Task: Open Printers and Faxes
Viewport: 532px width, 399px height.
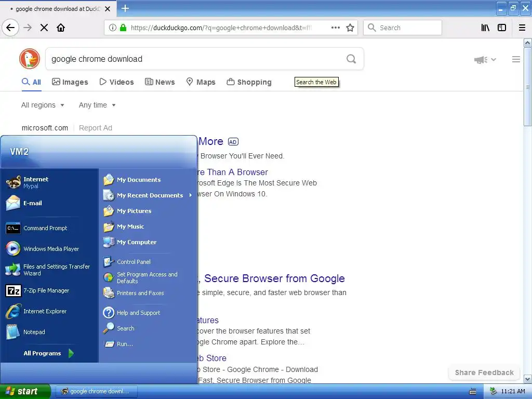Action: pos(148,293)
